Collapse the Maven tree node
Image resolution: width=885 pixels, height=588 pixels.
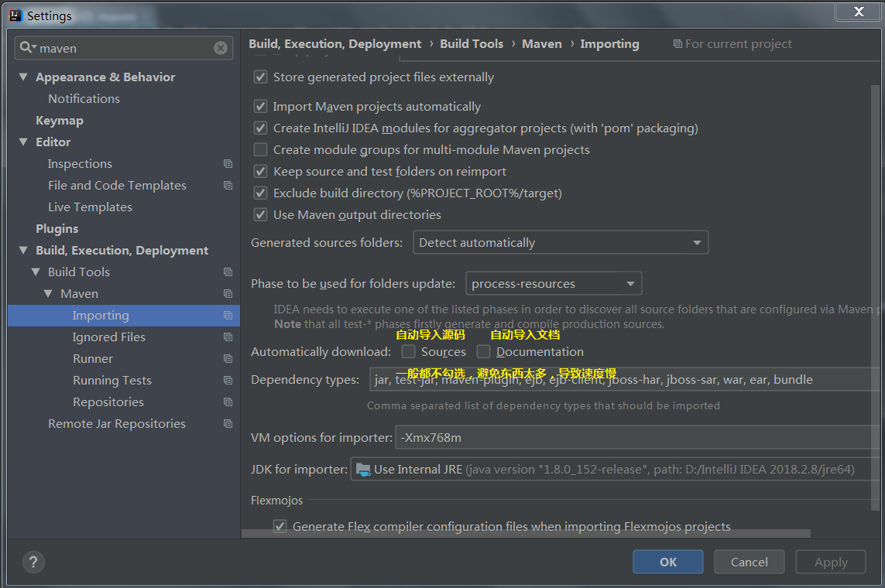coord(48,294)
